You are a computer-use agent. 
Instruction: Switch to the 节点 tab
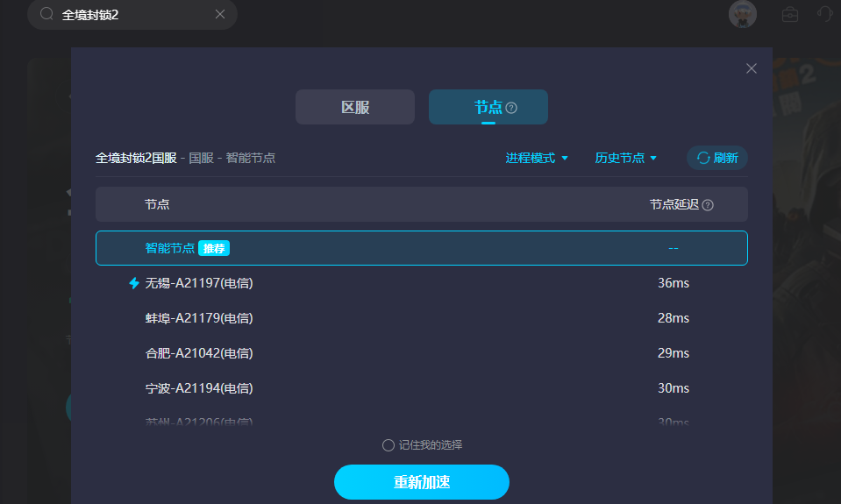pos(488,107)
